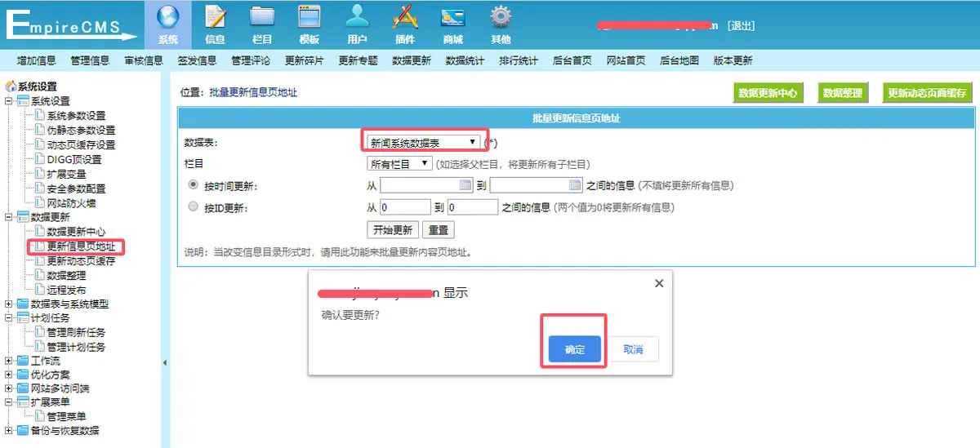
Task: Open the 信息 notepad icon
Action: click(x=215, y=18)
